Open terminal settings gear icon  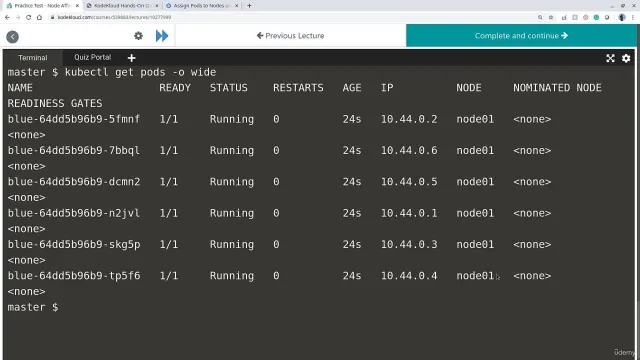(x=626, y=58)
